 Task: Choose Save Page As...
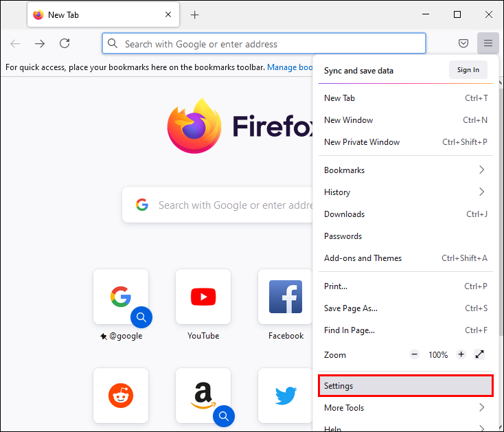tap(406, 308)
